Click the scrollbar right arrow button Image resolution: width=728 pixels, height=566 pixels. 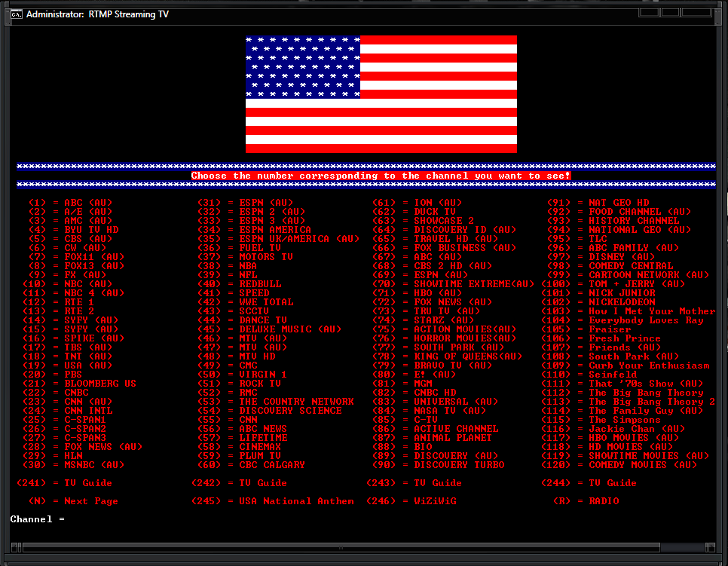710,548
